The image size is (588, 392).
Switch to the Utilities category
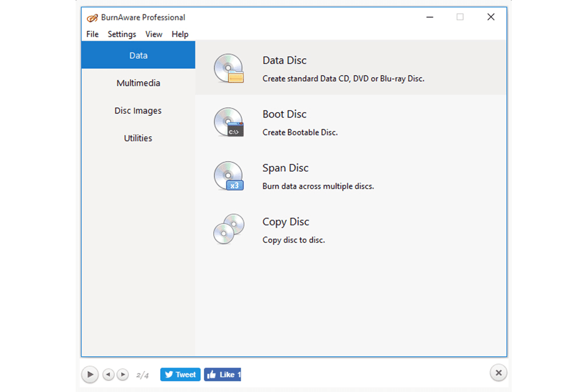[x=138, y=138]
